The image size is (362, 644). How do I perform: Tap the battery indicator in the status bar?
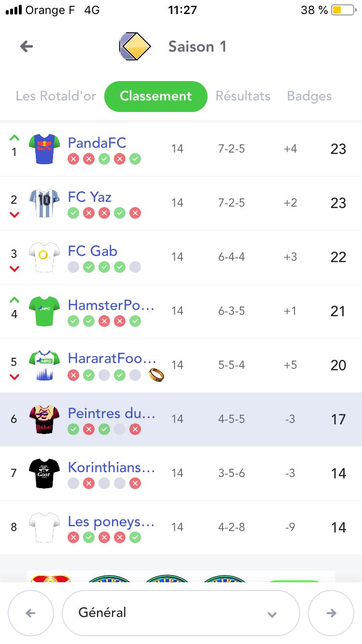(343, 10)
